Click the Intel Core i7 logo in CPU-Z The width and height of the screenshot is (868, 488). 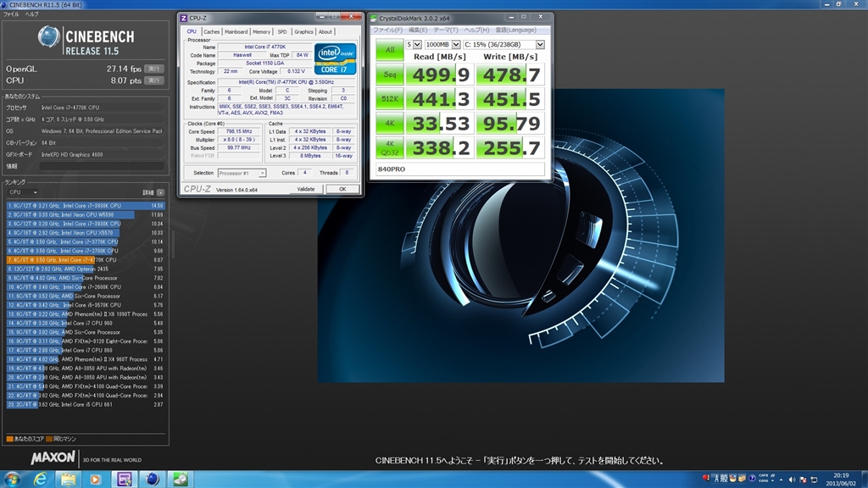tap(336, 58)
